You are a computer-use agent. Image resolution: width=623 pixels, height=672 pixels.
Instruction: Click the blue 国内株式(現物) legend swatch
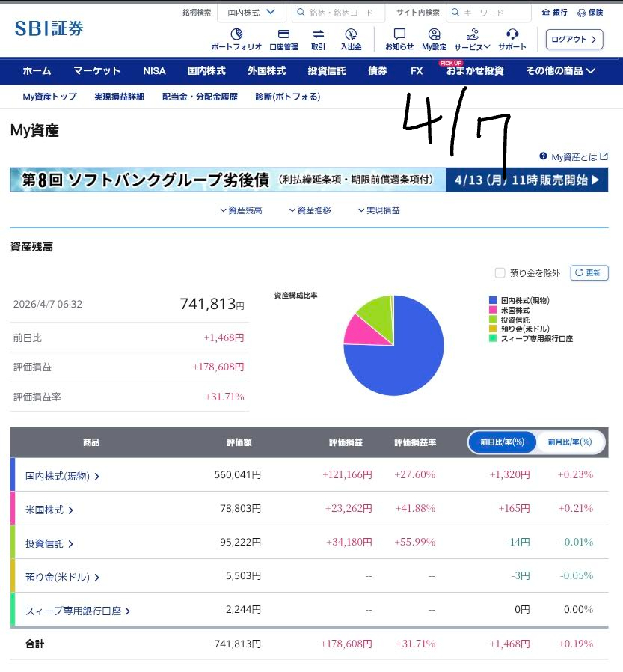(x=492, y=300)
